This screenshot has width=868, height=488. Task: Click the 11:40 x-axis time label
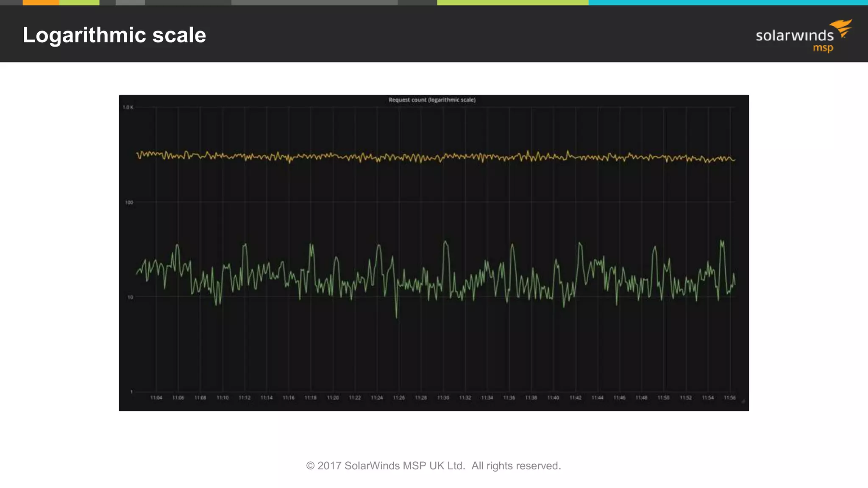tap(553, 398)
